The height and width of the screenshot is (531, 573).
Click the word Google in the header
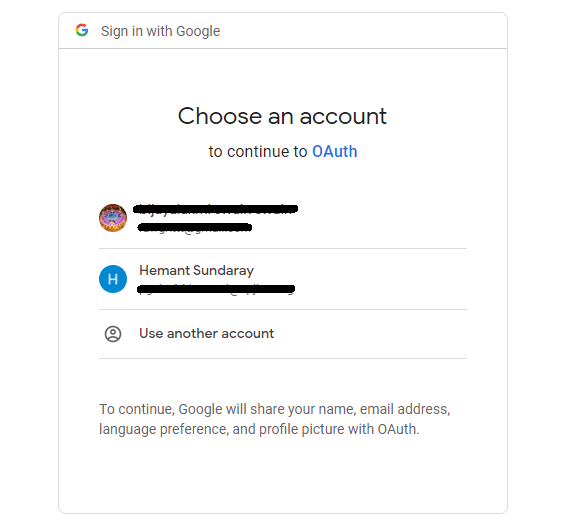pyautogui.click(x=198, y=31)
